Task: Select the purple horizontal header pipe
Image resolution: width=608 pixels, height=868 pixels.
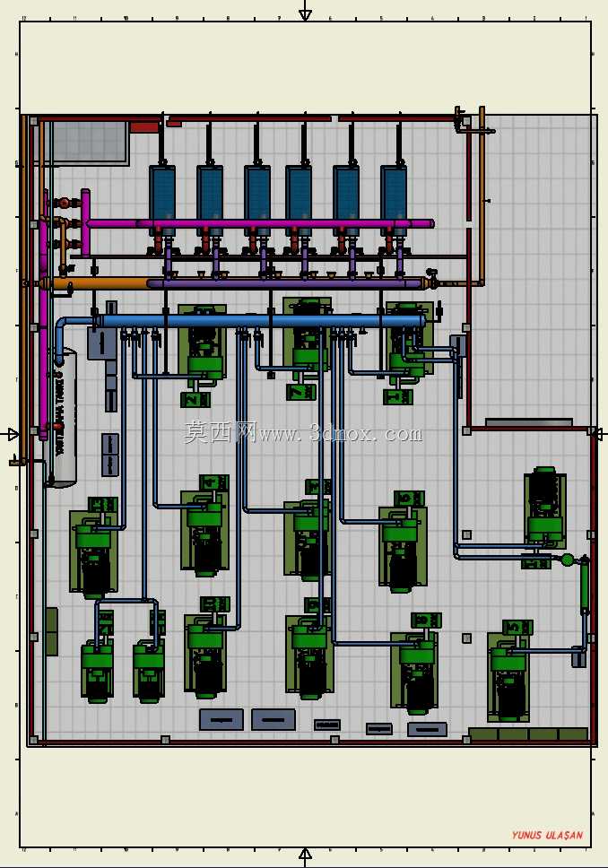Action: [284, 283]
